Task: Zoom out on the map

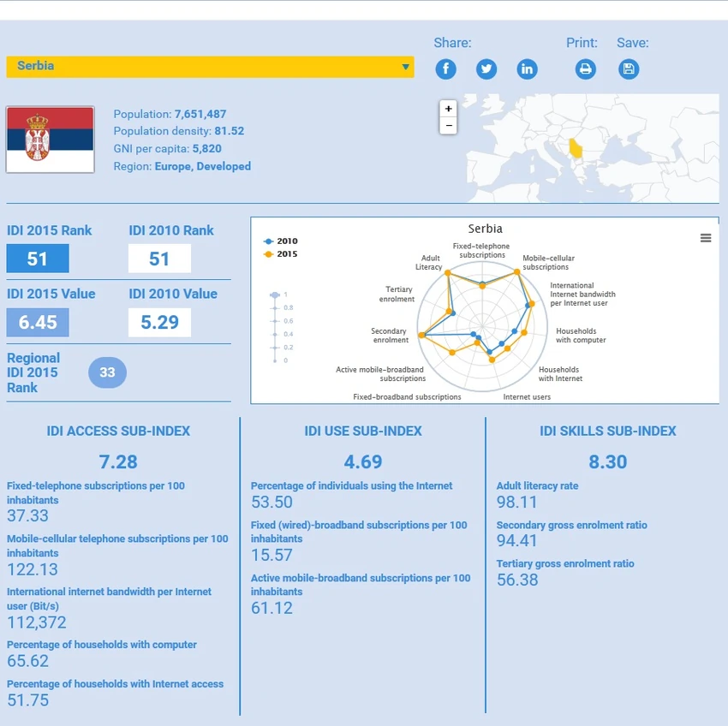Action: 448,125
